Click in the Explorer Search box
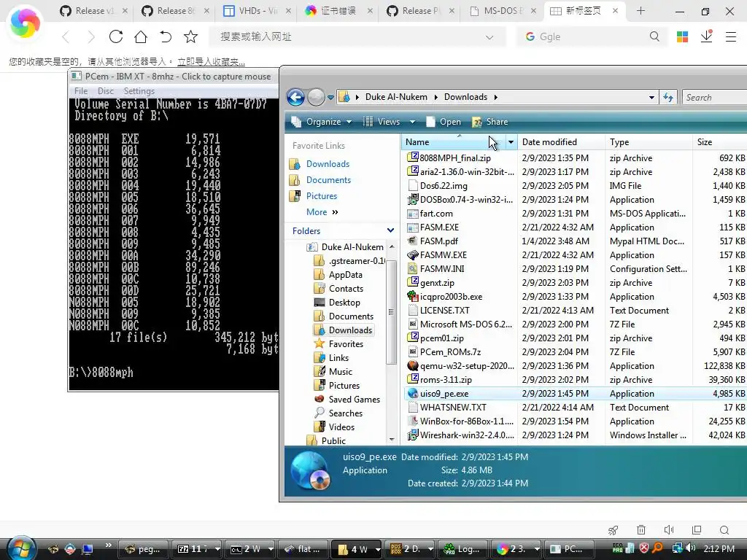 (x=715, y=97)
